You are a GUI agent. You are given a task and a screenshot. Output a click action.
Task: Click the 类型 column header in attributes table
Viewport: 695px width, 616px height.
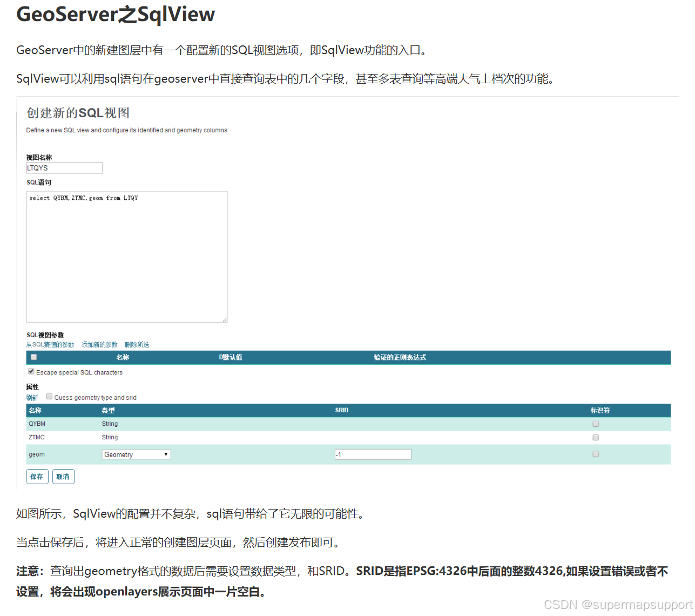click(x=108, y=411)
